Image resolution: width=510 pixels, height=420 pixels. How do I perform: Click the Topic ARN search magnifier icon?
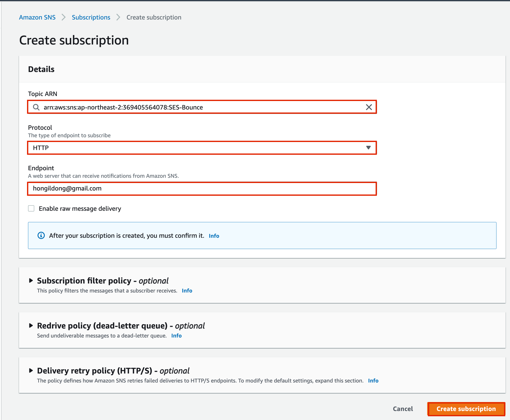click(36, 107)
